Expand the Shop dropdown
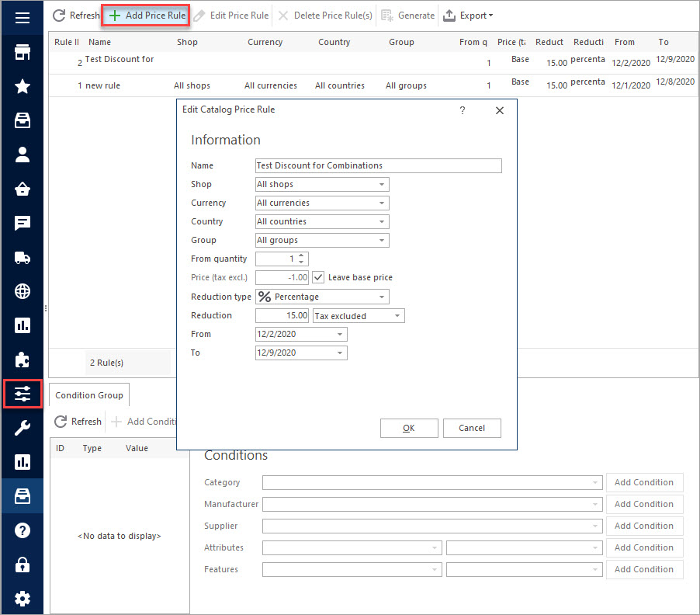 (x=322, y=185)
